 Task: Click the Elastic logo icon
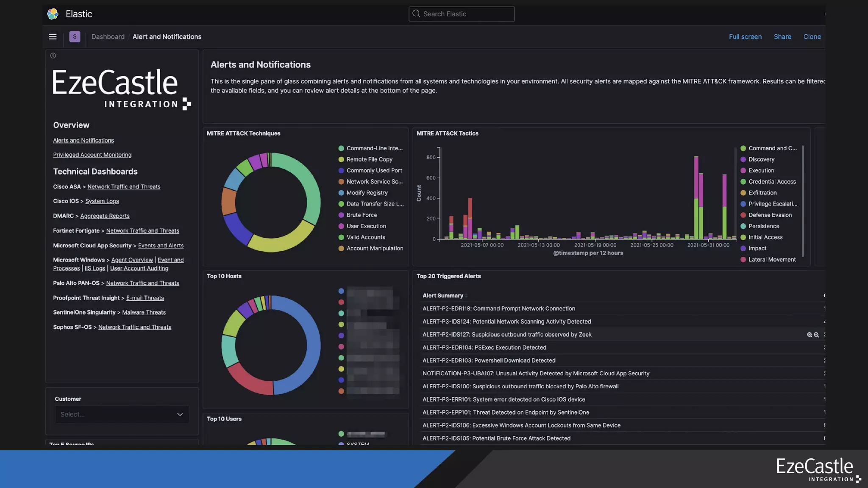coord(53,14)
